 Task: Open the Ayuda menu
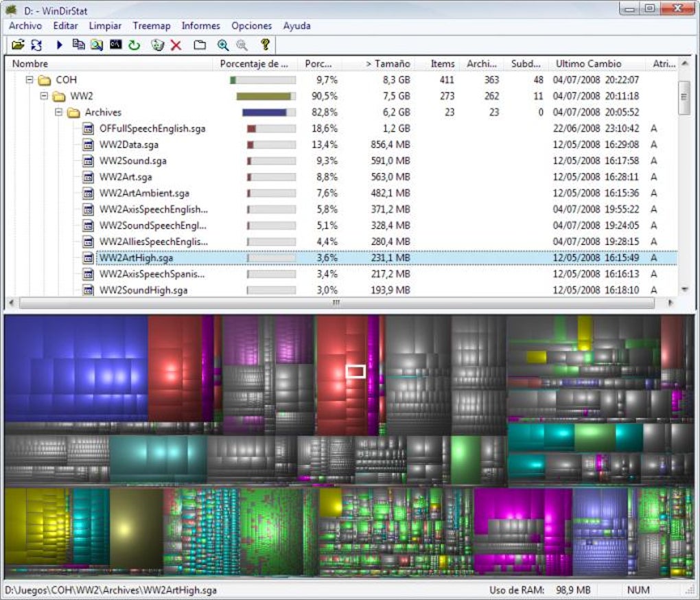(296, 26)
